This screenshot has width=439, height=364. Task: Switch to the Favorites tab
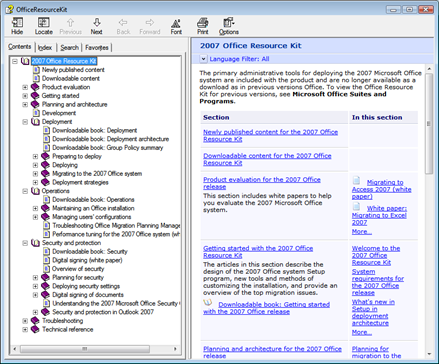97,48
